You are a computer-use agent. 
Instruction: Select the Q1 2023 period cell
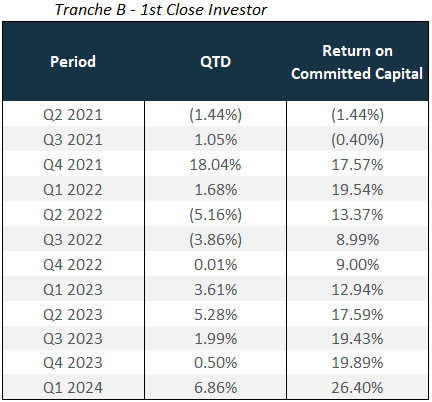pyautogui.click(x=73, y=290)
